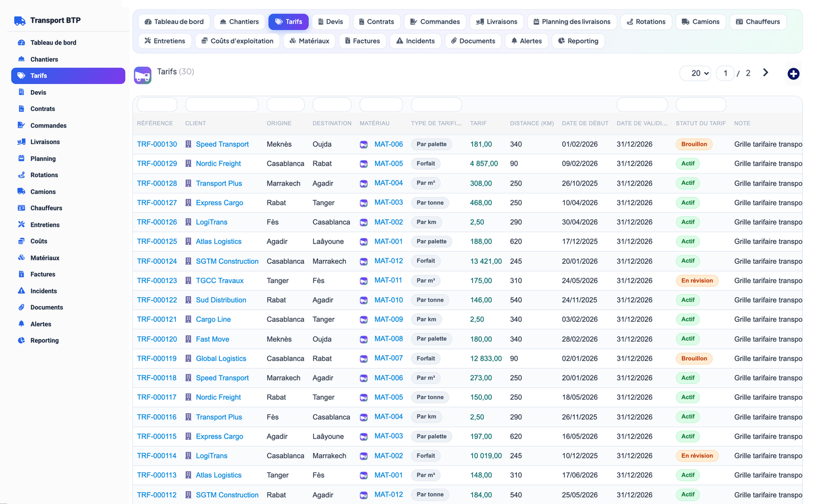This screenshot has width=815, height=504.
Task: Click the Entretiens tools icon in sidebar
Action: [x=21, y=224]
